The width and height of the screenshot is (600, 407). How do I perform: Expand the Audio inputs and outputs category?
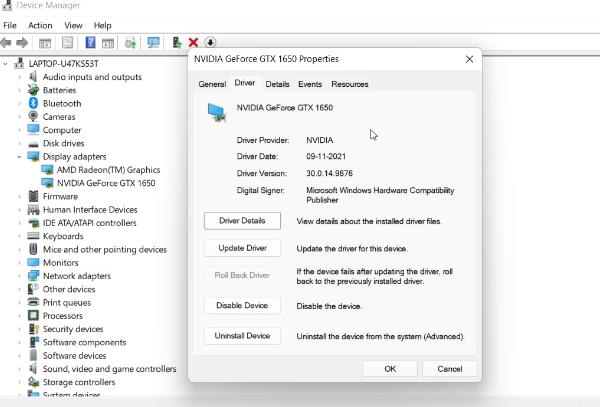pos(19,77)
